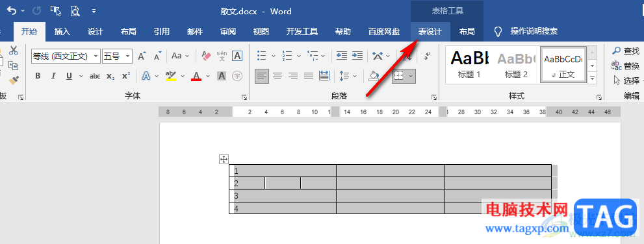Expand the Change Case Aa menu
This screenshot has height=244, width=644.
tap(180, 56)
